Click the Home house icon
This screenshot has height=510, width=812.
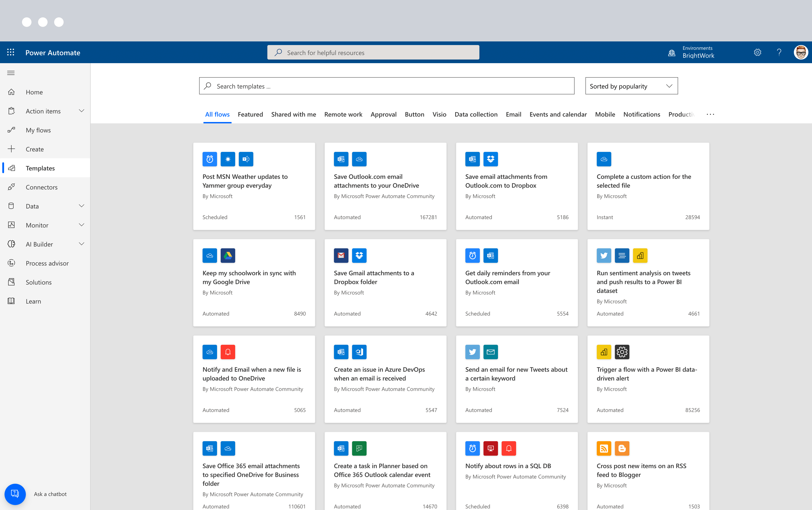tap(12, 92)
